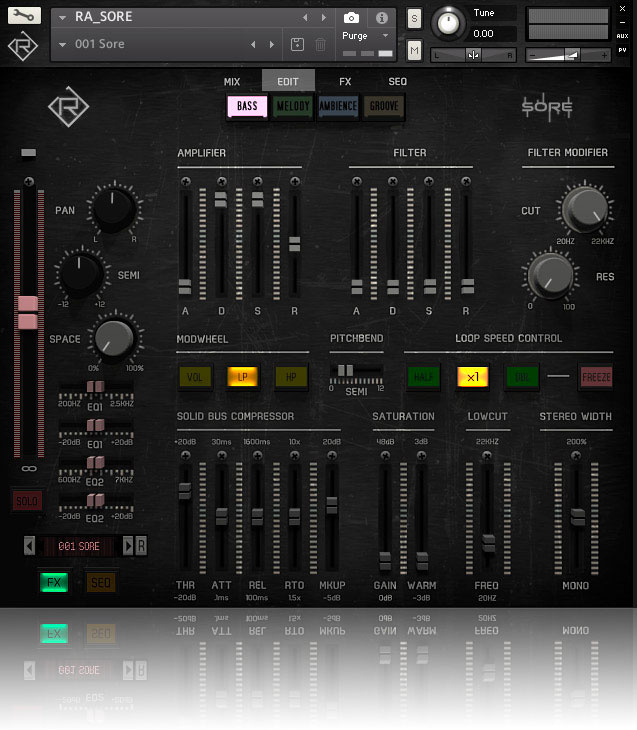Open the instrument info icon

381,18
